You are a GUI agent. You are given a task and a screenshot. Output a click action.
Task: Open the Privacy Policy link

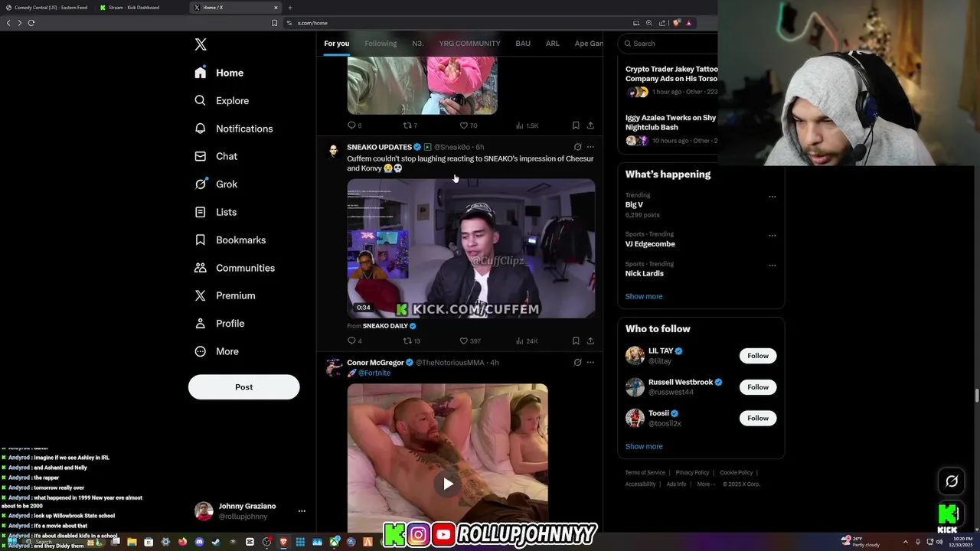[x=692, y=473]
